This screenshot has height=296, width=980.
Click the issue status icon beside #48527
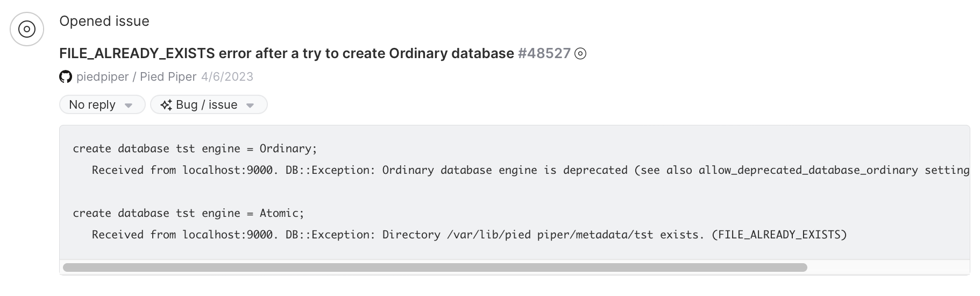point(580,54)
